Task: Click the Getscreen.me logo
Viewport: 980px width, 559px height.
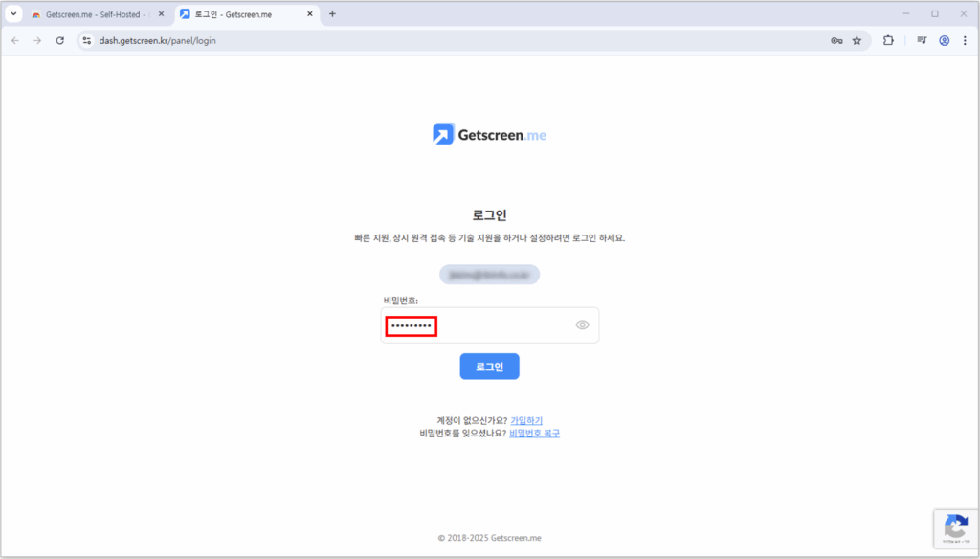Action: [x=489, y=134]
